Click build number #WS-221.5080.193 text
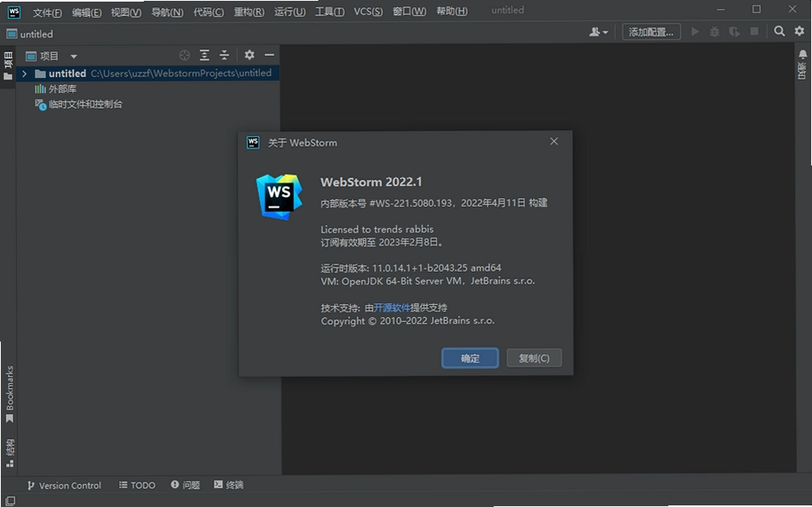The width and height of the screenshot is (812, 507). point(411,203)
